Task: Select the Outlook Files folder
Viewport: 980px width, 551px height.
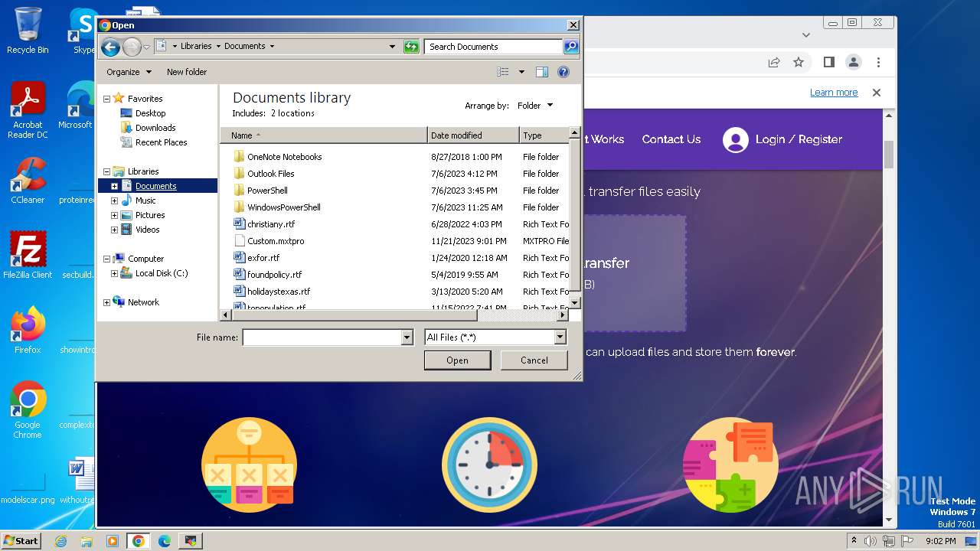Action: point(270,174)
